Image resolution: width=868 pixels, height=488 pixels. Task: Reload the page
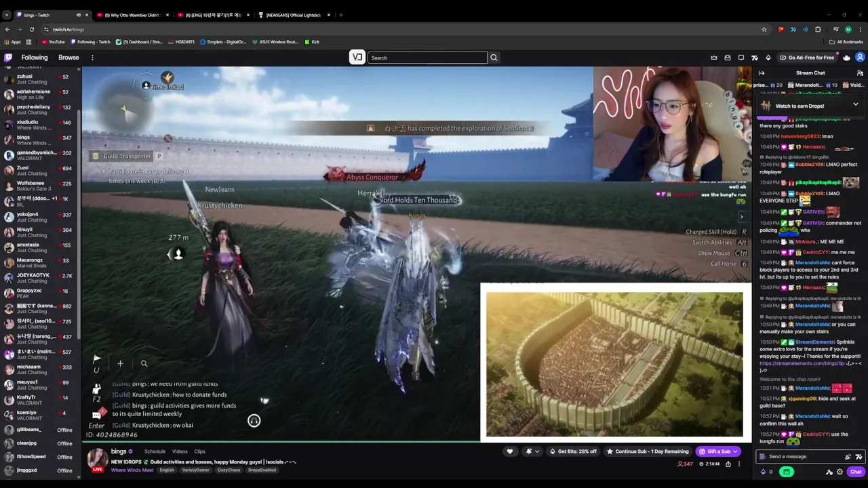[x=32, y=29]
